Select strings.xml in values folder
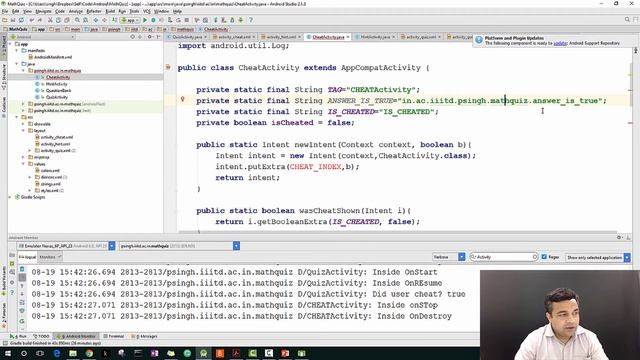 click(50, 184)
